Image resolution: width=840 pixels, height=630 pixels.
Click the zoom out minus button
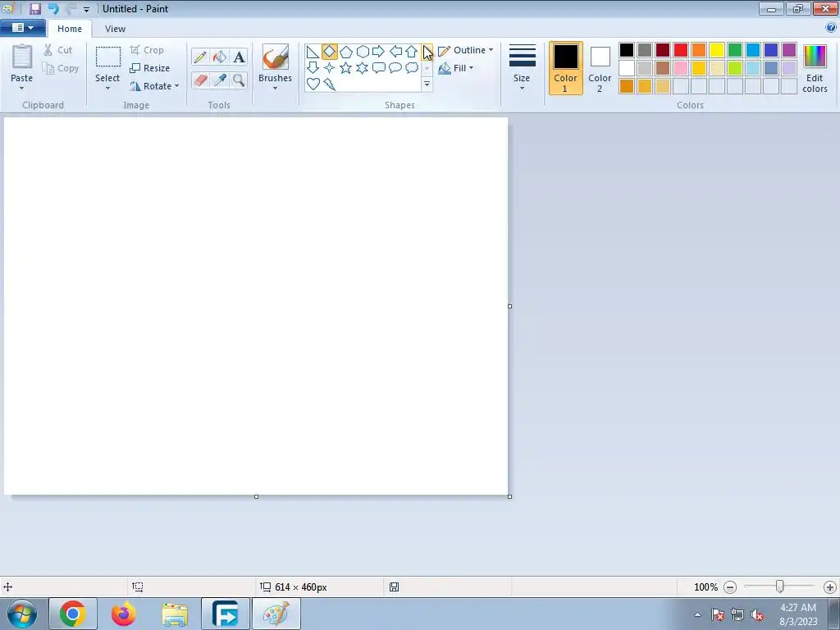tap(729, 587)
